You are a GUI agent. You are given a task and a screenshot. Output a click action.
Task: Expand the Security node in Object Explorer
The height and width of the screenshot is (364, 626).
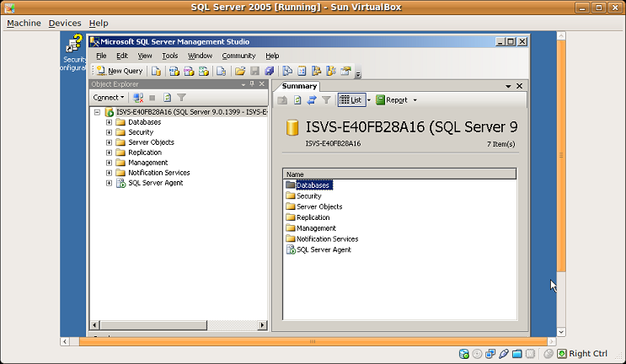[x=109, y=132]
